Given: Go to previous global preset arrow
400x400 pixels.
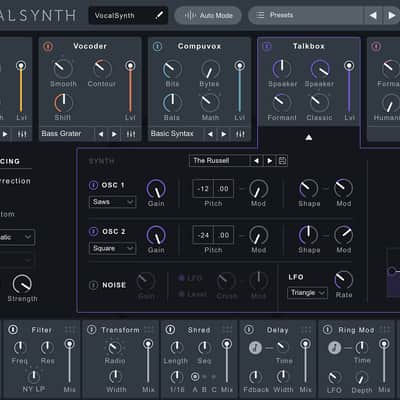Looking at the screenshot, I should point(373,15).
